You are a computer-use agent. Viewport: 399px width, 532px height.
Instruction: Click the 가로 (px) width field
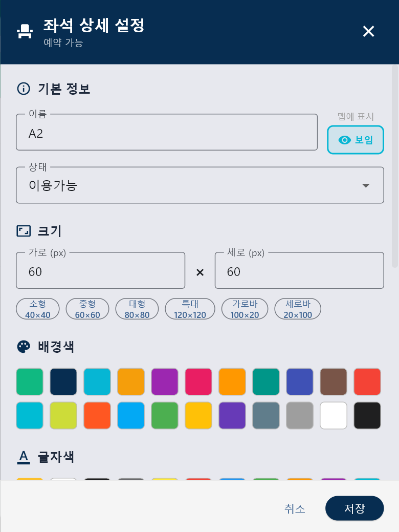coord(100,271)
